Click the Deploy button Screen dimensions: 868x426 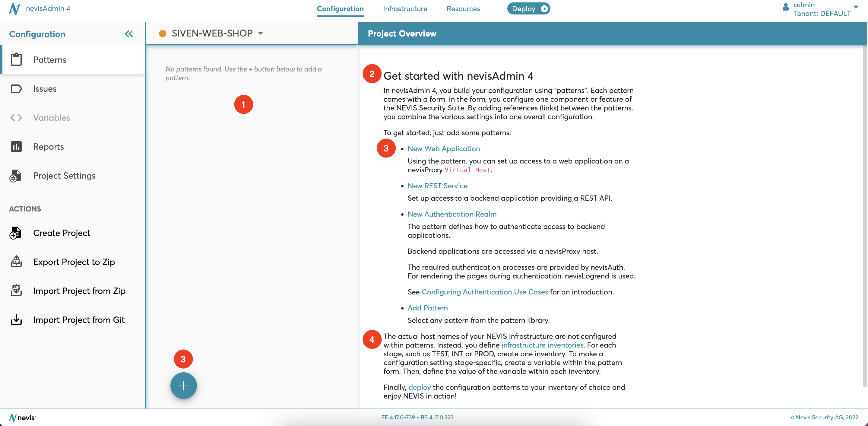tap(527, 8)
